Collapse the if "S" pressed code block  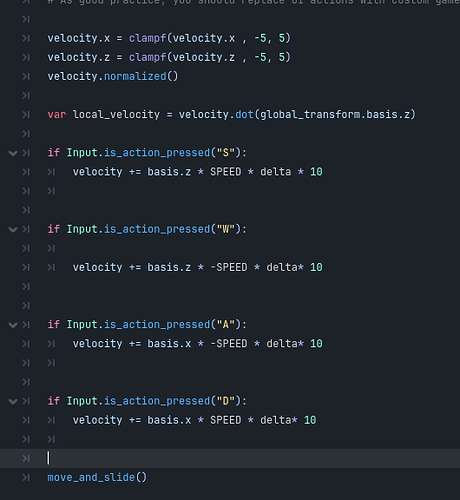pyautogui.click(x=13, y=153)
